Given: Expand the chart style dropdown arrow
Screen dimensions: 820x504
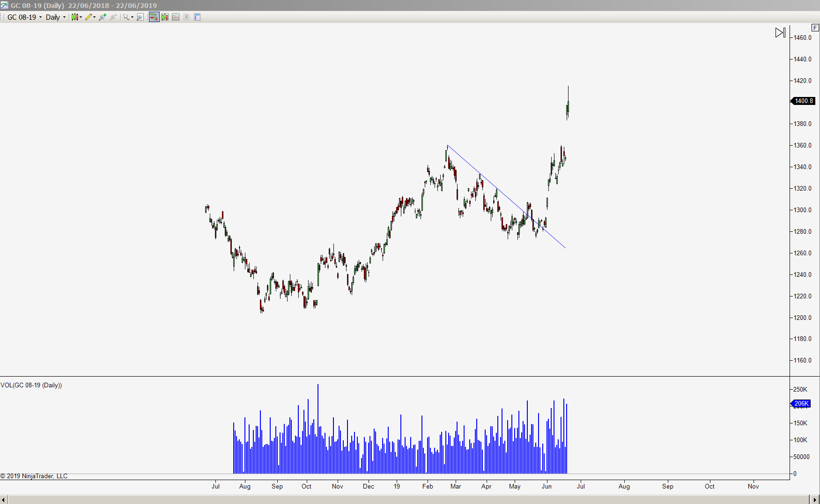Looking at the screenshot, I should pos(81,17).
